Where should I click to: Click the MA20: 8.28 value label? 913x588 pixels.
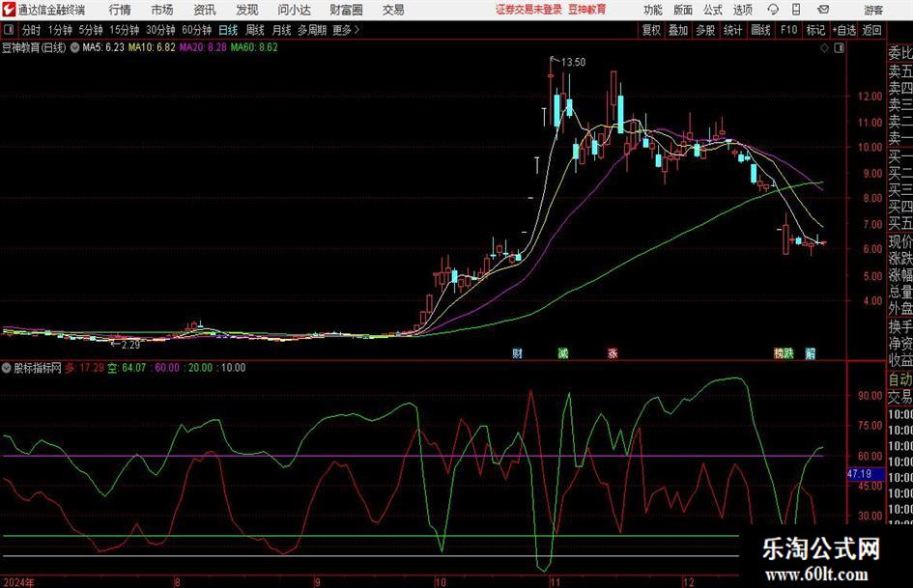[x=203, y=47]
